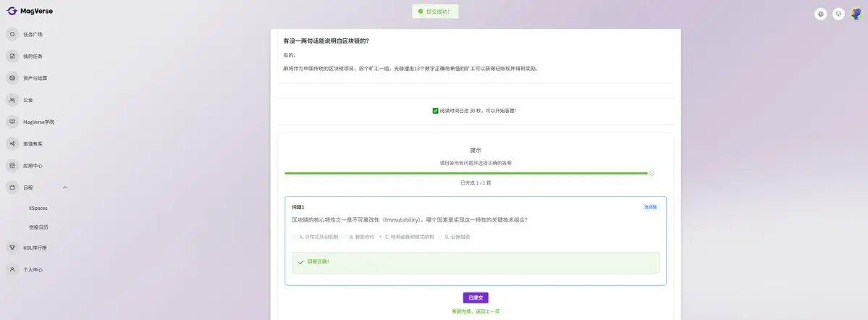
Task: Click the 提示 heading
Action: pos(476,150)
